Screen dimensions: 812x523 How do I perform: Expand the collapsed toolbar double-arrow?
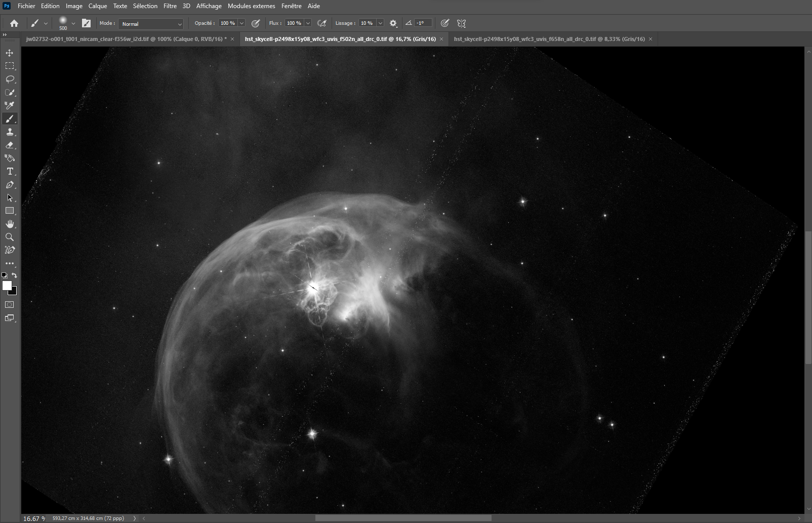tap(5, 35)
